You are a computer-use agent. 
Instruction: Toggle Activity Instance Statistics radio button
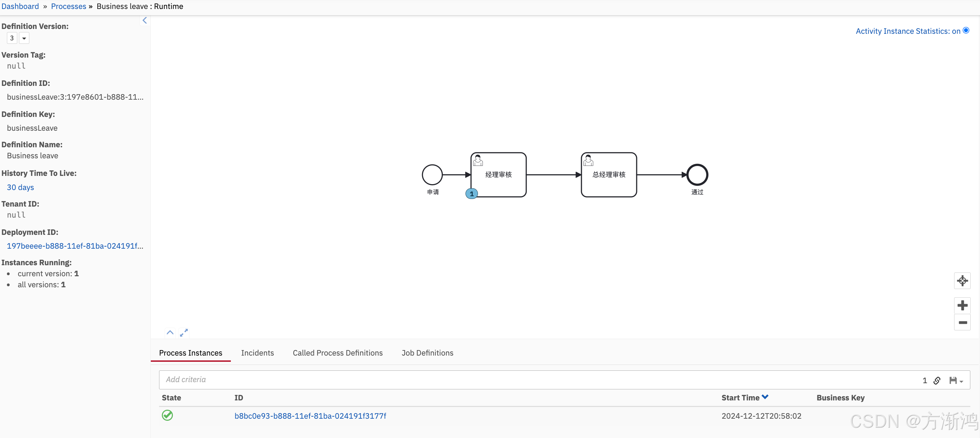point(966,31)
